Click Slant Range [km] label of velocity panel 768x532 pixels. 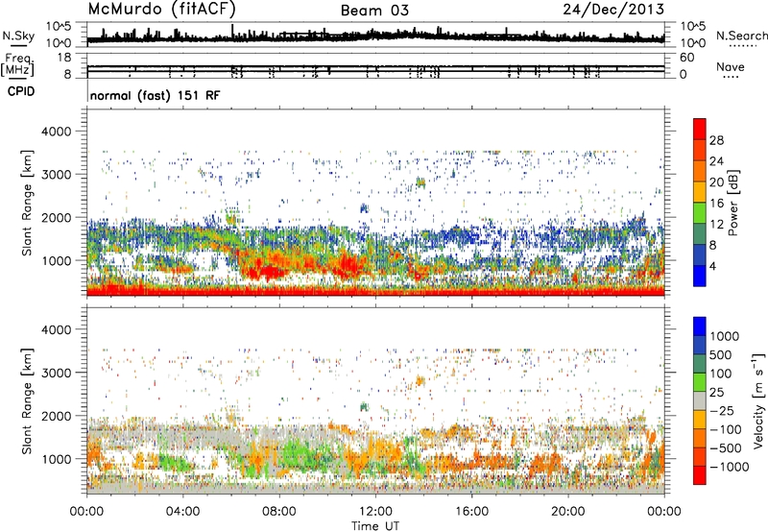[27, 400]
